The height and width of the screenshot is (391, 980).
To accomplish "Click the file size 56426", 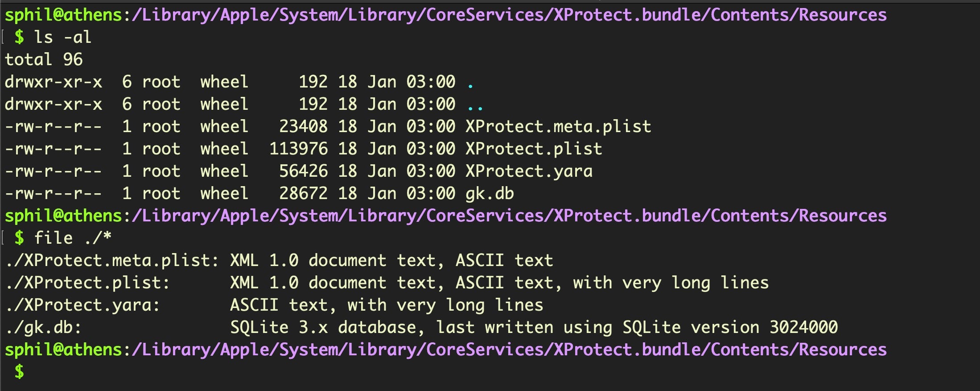I will click(303, 171).
